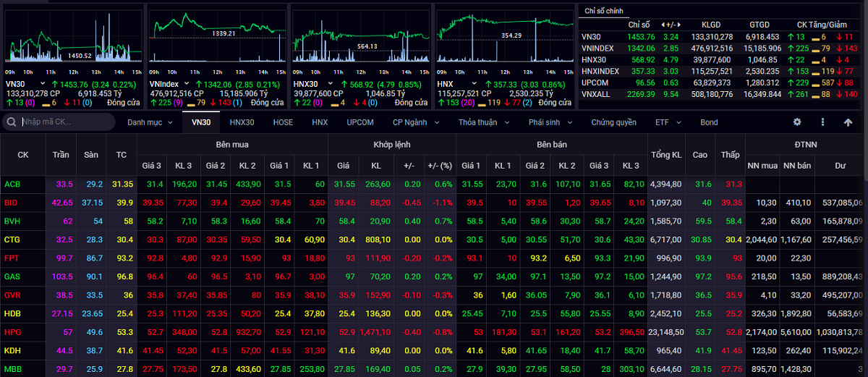
Task: Open the ACB stock ticker
Action: tap(12, 185)
